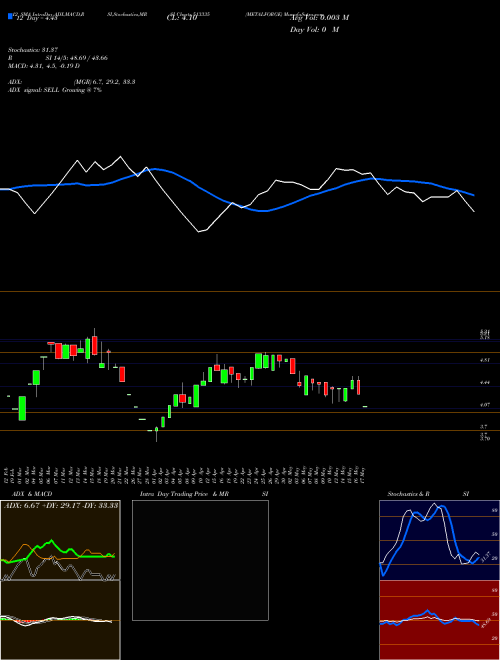Screen dimensions: 500x660
Task: Click the 'MACD: 4.31, 4.5, -0.19 D' line
Action: tap(44, 66)
